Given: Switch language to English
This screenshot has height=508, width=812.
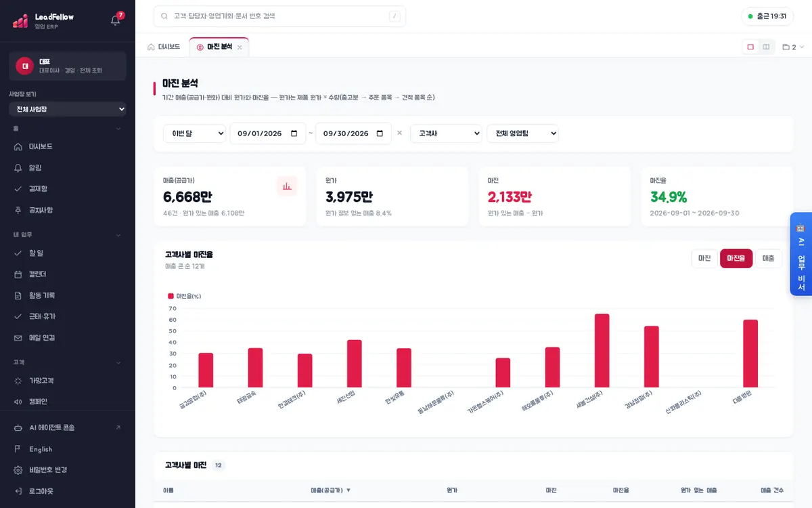Looking at the screenshot, I should pos(68,449).
